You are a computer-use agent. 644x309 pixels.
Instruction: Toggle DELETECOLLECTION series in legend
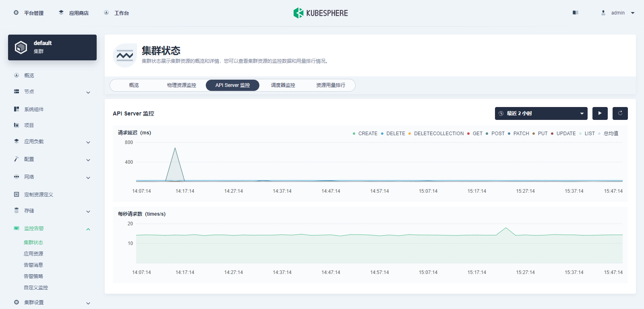tap(436, 134)
